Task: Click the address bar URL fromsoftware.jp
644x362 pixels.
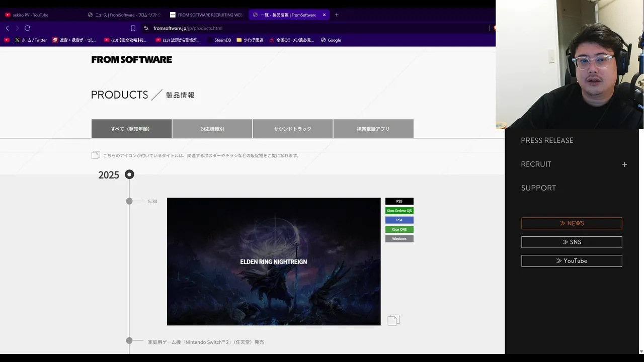Action: click(188, 28)
